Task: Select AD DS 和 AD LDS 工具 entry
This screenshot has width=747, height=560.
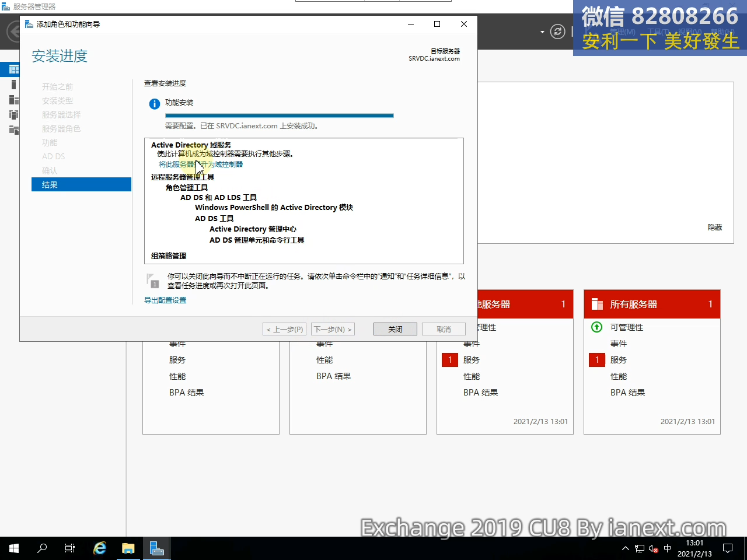Action: [x=218, y=198]
